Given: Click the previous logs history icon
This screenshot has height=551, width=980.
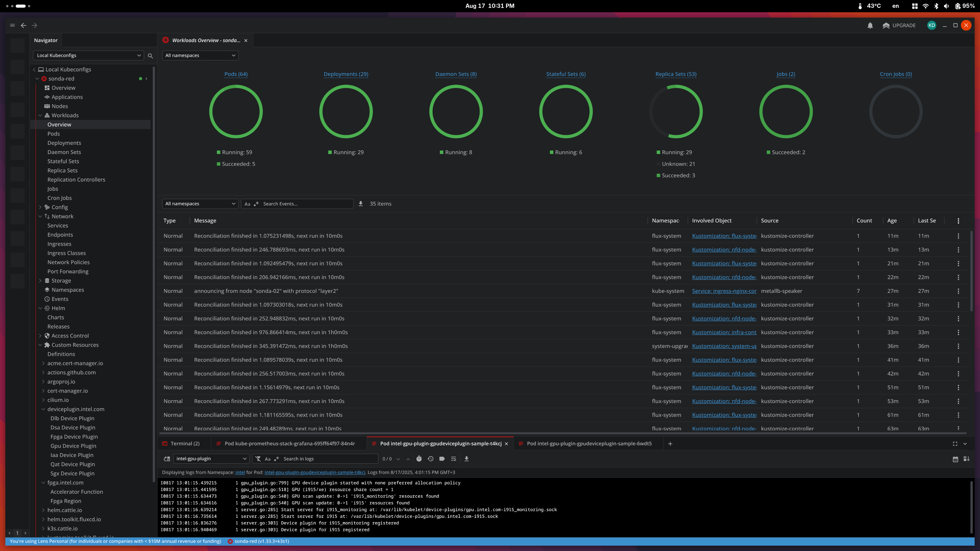Looking at the screenshot, I should [x=430, y=459].
